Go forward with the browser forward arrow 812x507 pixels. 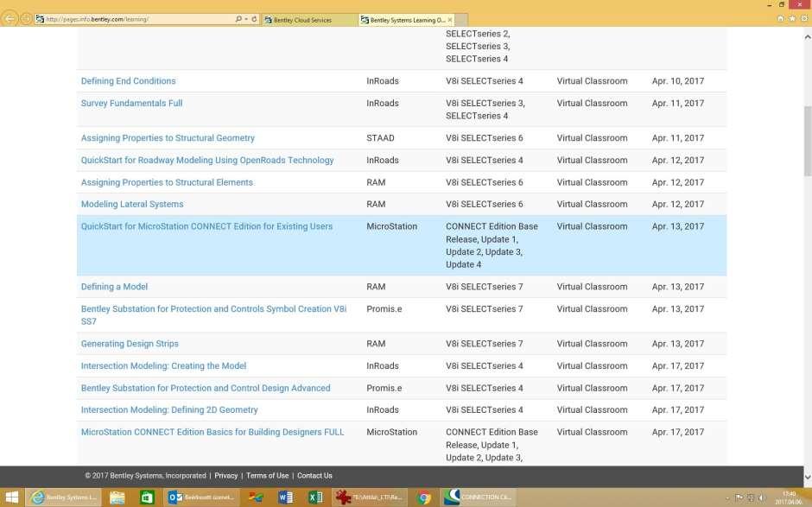point(25,19)
